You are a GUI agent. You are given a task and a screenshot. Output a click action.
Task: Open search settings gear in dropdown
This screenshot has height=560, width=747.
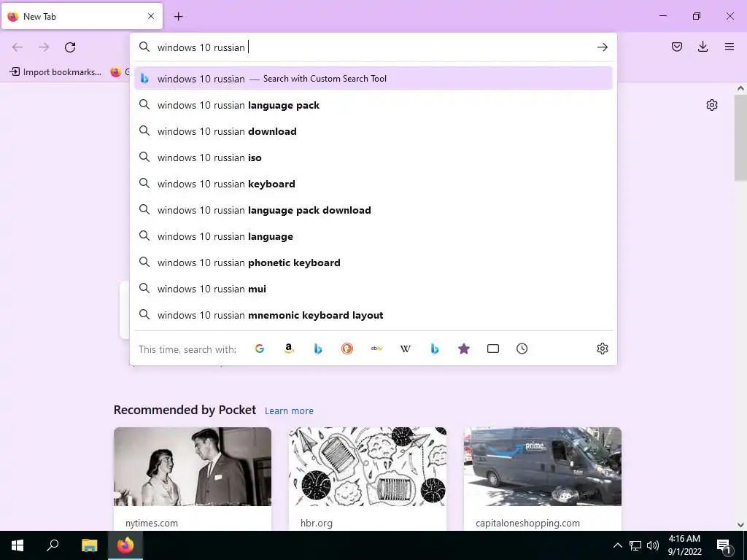click(602, 349)
